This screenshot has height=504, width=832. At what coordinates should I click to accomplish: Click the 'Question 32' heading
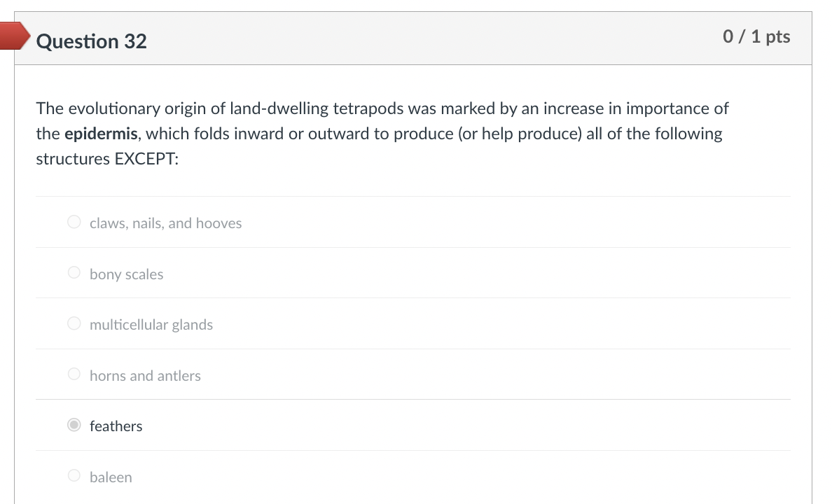tap(92, 41)
